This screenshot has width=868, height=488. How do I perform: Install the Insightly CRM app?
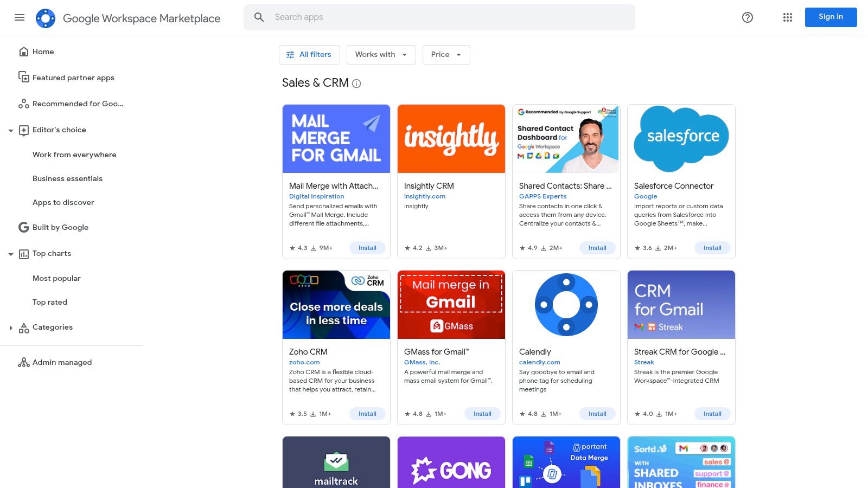(483, 248)
